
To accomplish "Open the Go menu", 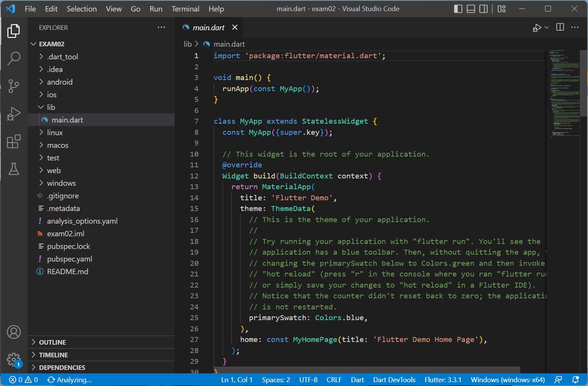I will tap(136, 9).
